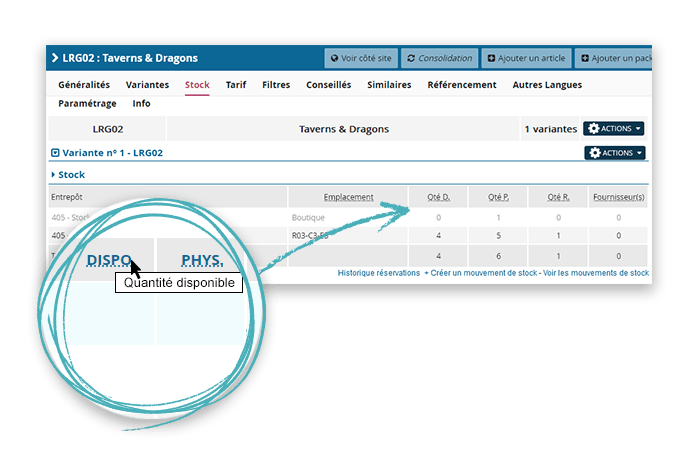
Task: Open the Conseillés tab
Action: point(328,85)
